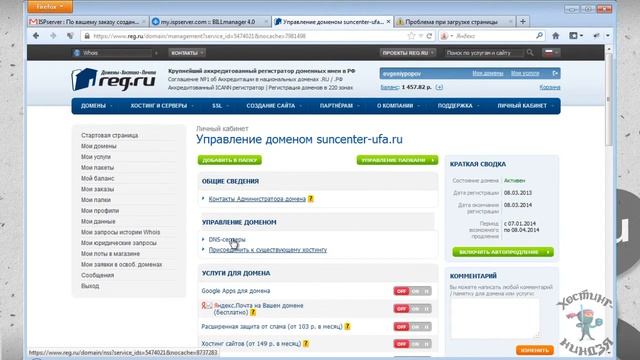Select Мои профили in sidebar

coord(100,211)
